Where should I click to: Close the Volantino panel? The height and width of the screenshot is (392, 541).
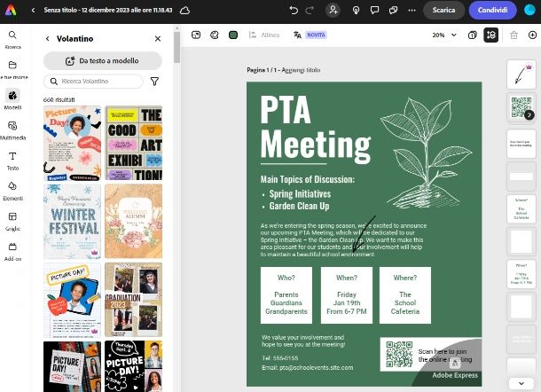tap(158, 39)
